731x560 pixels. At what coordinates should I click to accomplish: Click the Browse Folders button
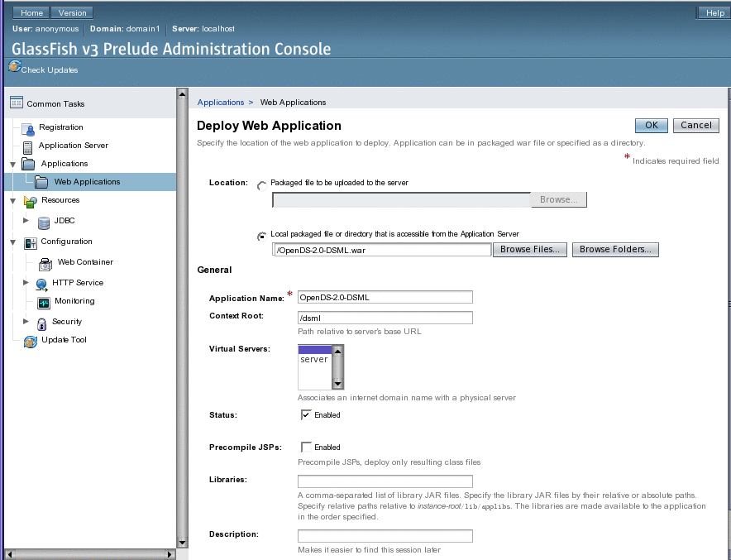click(615, 249)
